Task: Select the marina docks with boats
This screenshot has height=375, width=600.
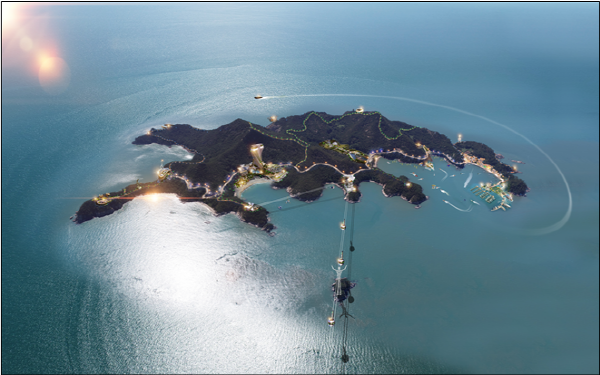Action: 491,196
